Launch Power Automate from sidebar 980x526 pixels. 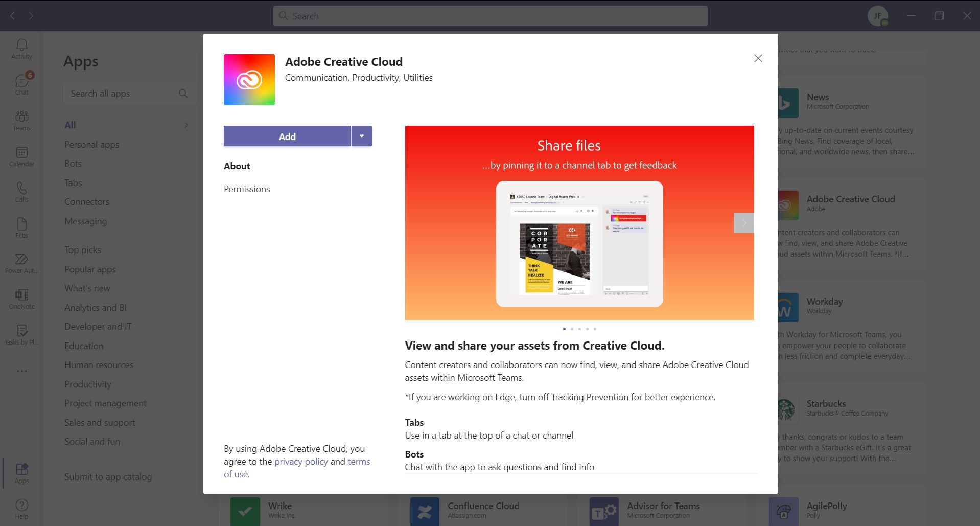coord(21,263)
